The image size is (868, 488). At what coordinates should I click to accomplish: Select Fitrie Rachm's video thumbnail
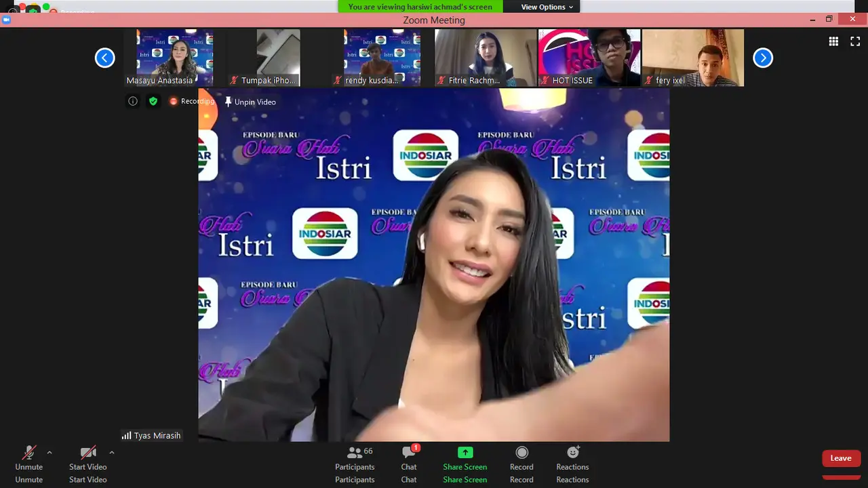tap(486, 58)
